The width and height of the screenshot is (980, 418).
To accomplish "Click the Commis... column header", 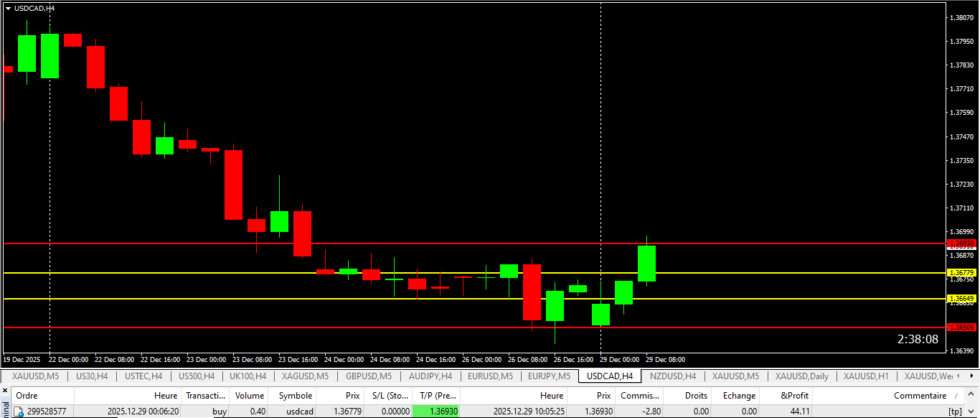I will point(639,396).
